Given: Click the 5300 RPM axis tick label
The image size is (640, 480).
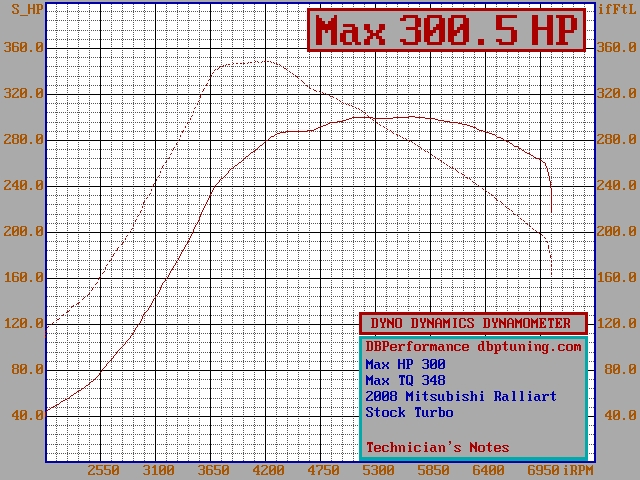Looking at the screenshot, I should [x=378, y=469].
